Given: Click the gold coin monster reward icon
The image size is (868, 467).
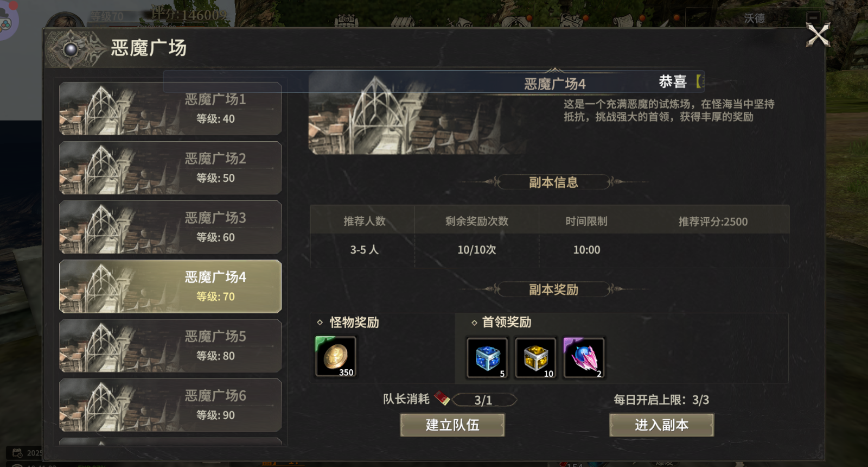Looking at the screenshot, I should (336, 356).
